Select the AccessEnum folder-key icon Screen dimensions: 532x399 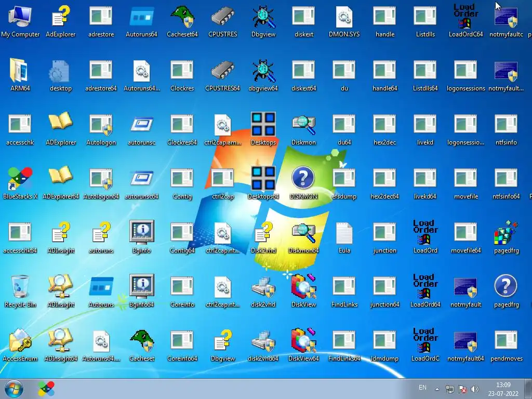coord(20,345)
